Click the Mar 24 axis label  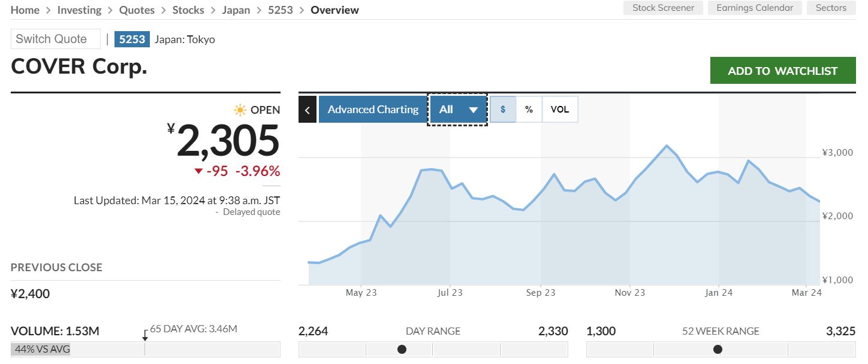pos(807,293)
